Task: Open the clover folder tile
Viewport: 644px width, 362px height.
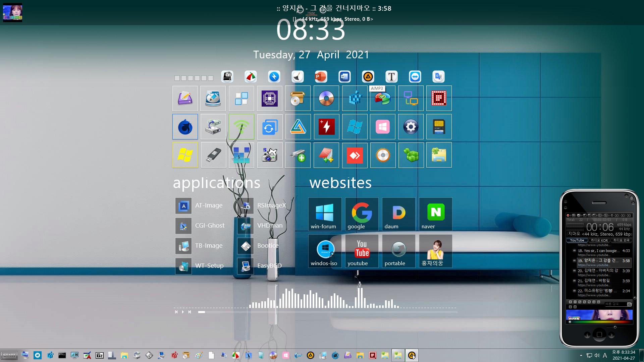Action: tap(439, 155)
